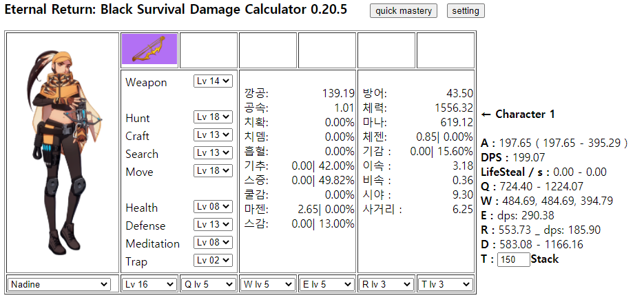Viewport: 644px width, 300px height.
Task: Change the Q lv 5 skill level
Action: point(209,284)
